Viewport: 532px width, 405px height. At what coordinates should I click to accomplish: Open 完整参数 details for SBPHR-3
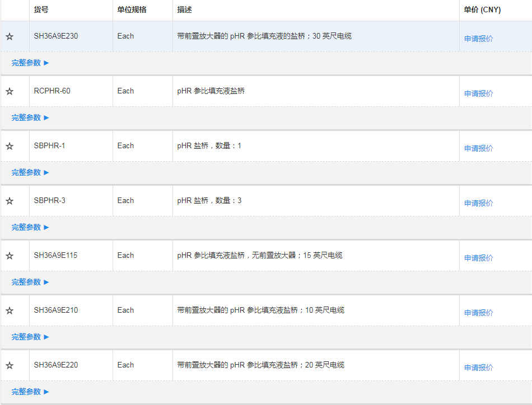tap(30, 227)
